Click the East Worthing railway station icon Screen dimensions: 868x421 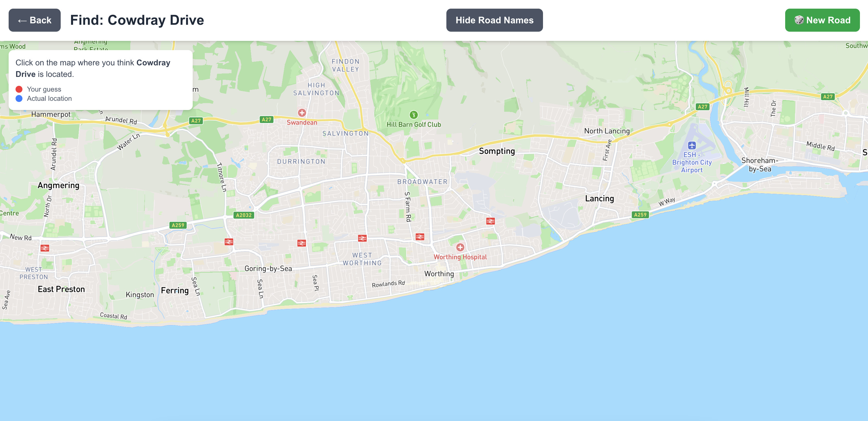point(490,221)
